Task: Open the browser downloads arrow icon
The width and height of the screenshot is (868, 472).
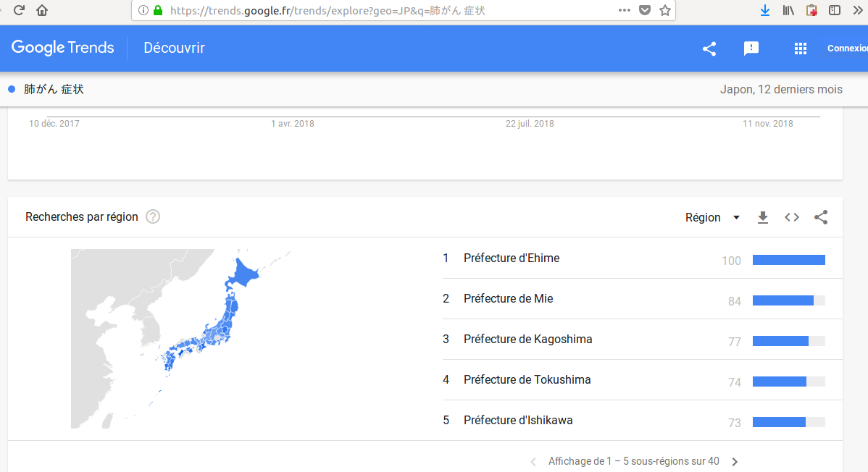Action: pos(765,10)
